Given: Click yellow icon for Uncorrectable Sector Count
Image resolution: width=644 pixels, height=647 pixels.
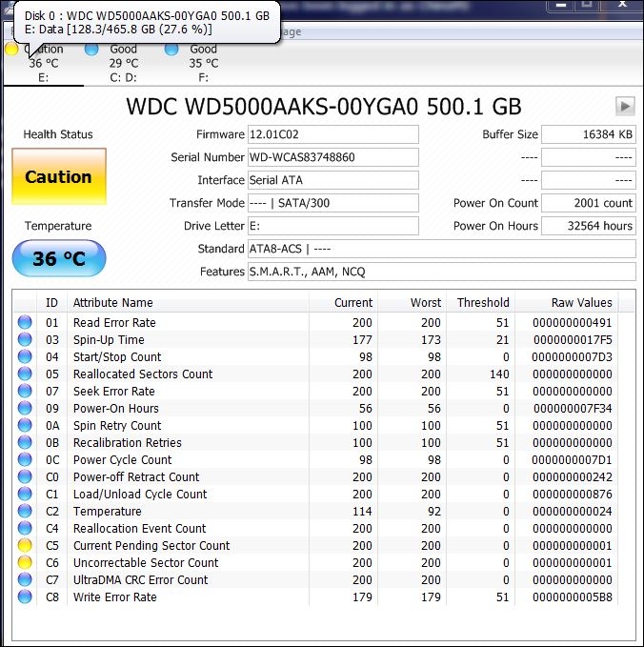Looking at the screenshot, I should [25, 562].
